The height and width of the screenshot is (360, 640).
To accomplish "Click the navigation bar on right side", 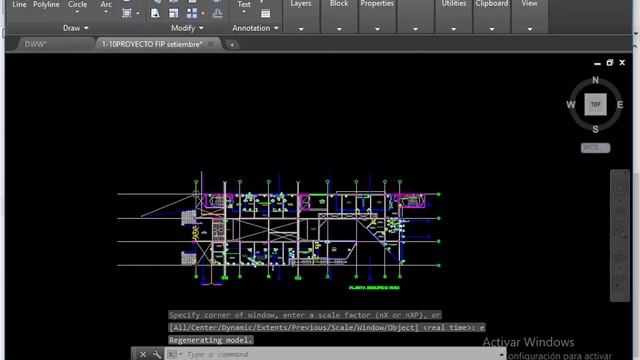I will coord(620,236).
